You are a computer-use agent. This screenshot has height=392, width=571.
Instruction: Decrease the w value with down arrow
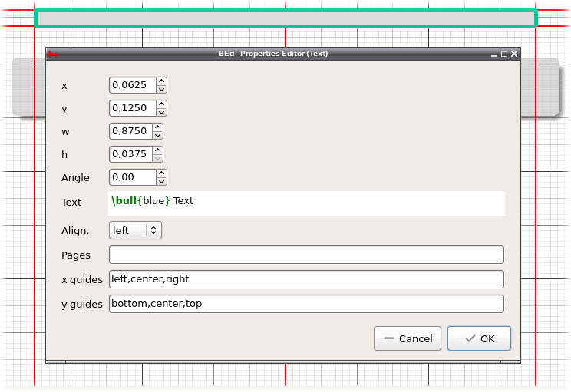coord(157,135)
